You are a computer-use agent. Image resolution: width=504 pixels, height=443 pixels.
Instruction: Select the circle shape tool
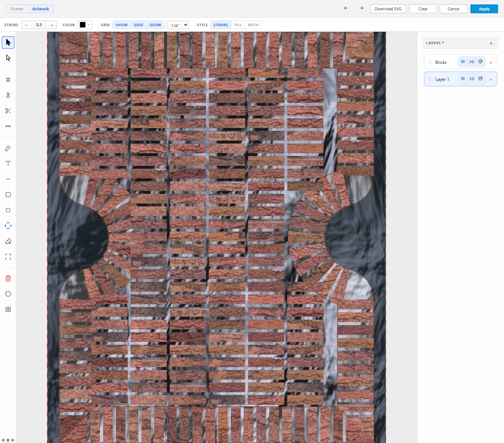[8, 210]
